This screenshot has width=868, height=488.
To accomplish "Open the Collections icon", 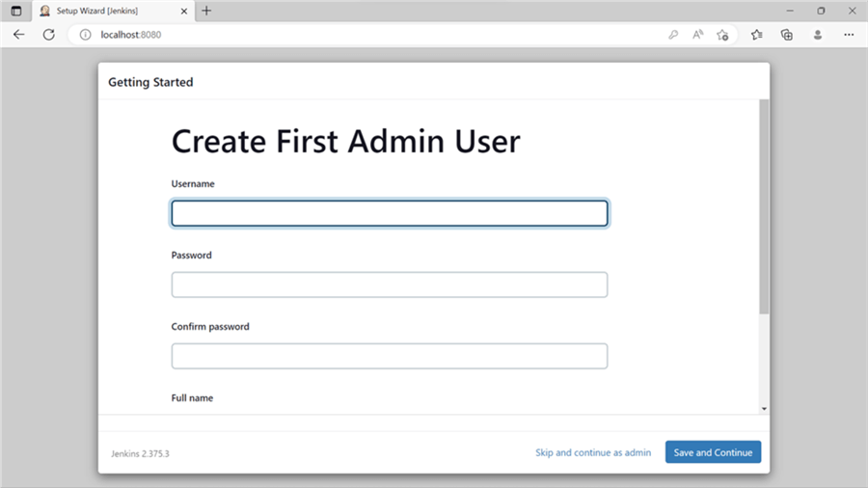I will point(787,35).
